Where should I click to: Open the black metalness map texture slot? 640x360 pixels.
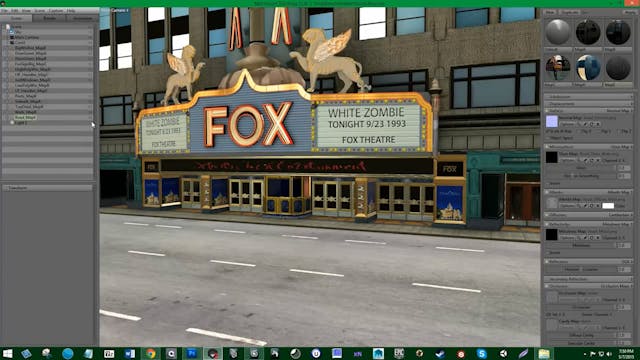pyautogui.click(x=551, y=234)
